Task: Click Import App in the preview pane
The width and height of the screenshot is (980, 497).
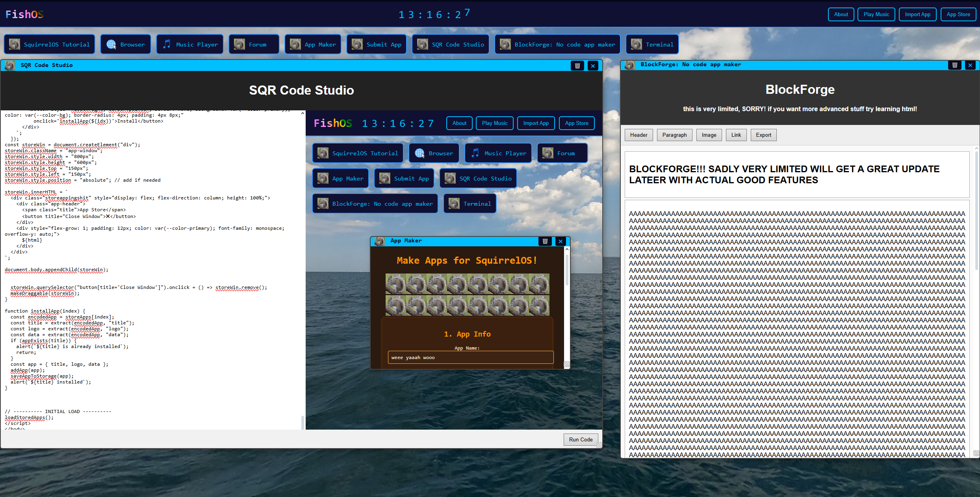Action: pos(536,123)
